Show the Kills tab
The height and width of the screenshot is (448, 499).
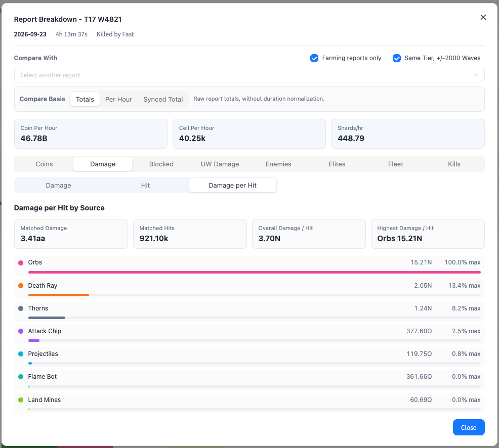point(454,164)
